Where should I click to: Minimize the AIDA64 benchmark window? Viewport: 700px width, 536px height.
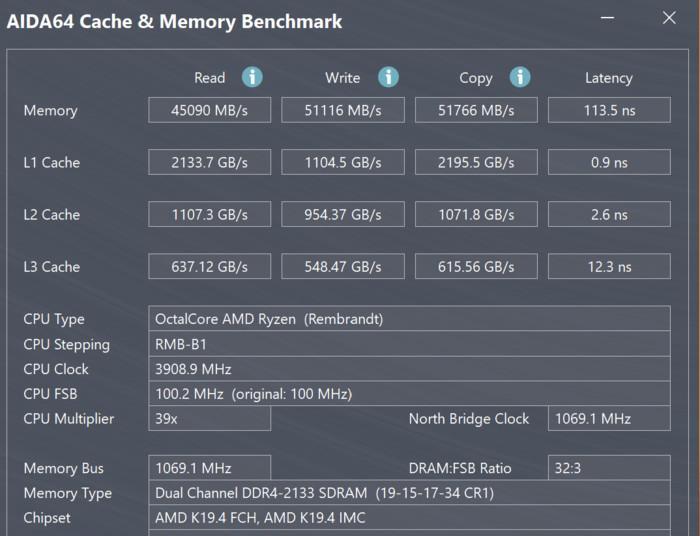608,18
